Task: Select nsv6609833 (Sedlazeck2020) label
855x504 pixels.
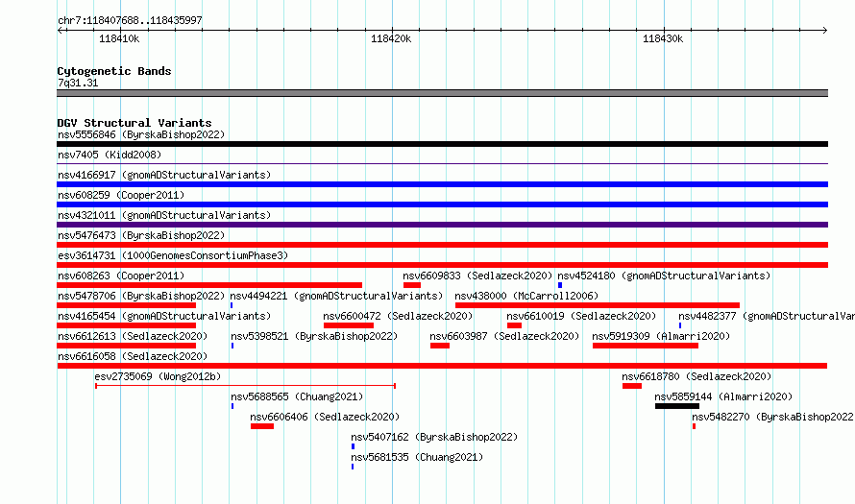Action: coord(477,276)
